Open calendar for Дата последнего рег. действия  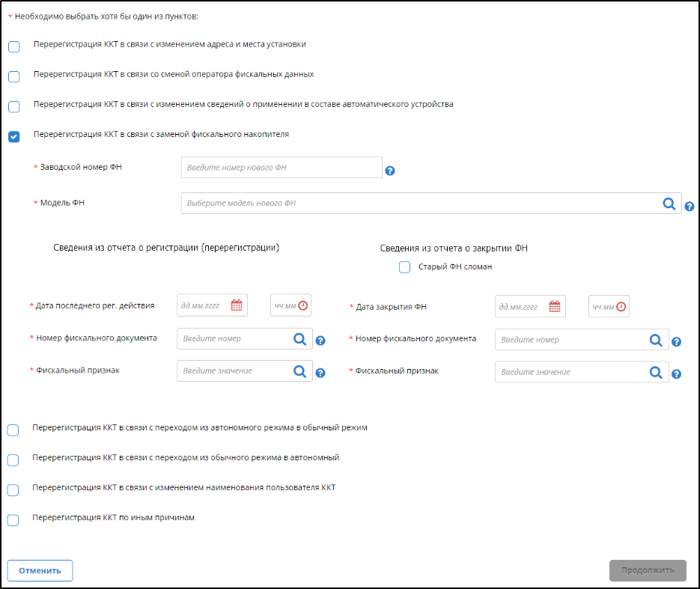pyautogui.click(x=237, y=305)
